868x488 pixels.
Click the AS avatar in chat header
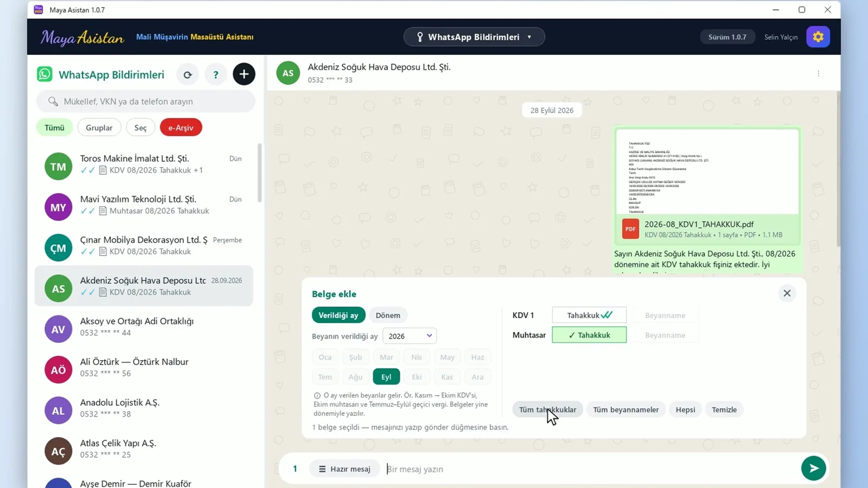[288, 73]
